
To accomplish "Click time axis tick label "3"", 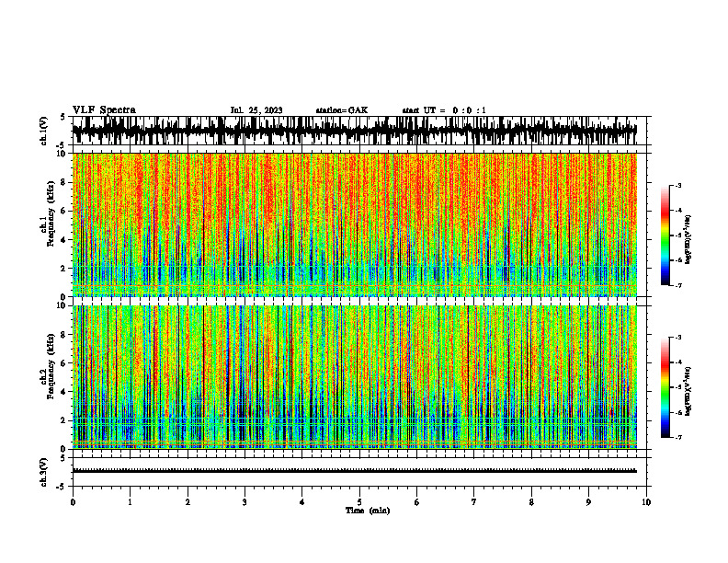I will [x=245, y=502].
